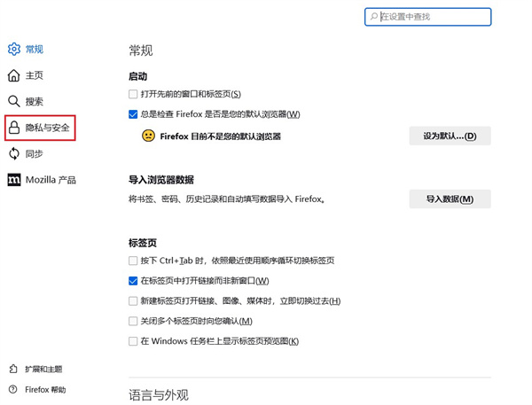Image resolution: width=532 pixels, height=405 pixels.
Task: Click the 常规 page title
Action: click(141, 51)
